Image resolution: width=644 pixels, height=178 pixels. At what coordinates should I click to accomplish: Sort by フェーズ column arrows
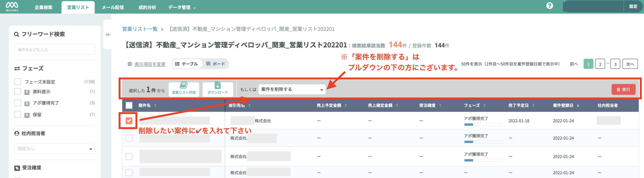(x=484, y=105)
